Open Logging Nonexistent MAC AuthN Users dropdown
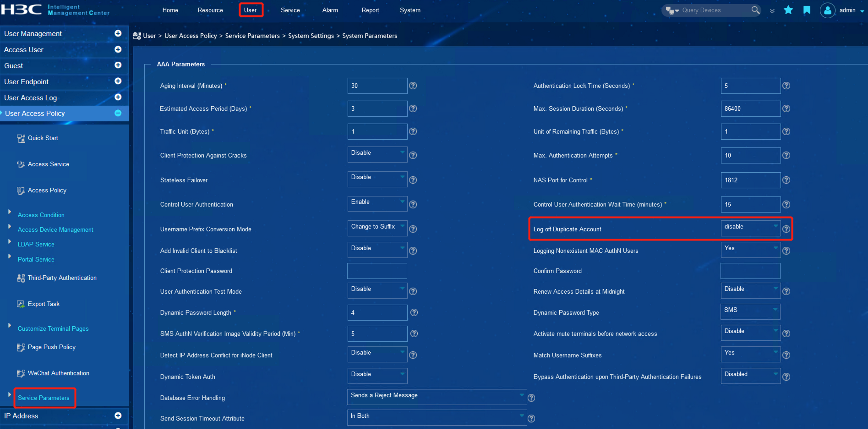 click(751, 250)
